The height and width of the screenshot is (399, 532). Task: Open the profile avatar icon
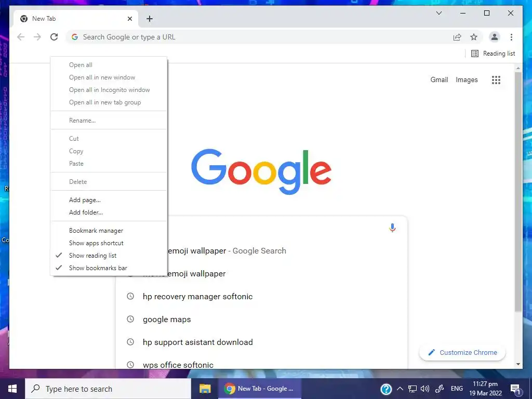pos(495,37)
